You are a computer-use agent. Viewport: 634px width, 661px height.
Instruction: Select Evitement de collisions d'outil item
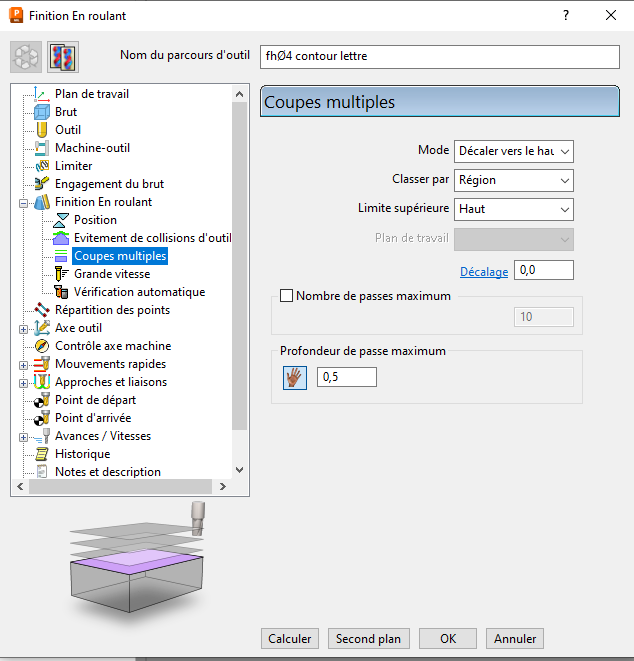pos(152,238)
